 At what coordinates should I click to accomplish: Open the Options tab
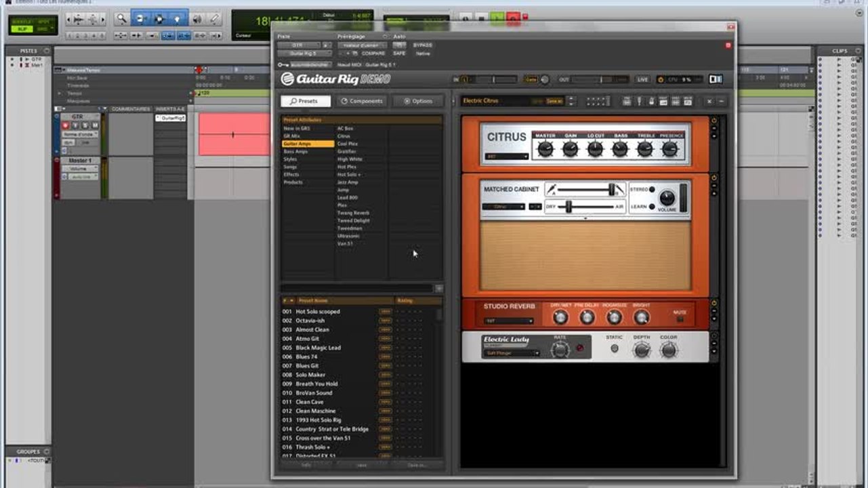[x=418, y=101]
